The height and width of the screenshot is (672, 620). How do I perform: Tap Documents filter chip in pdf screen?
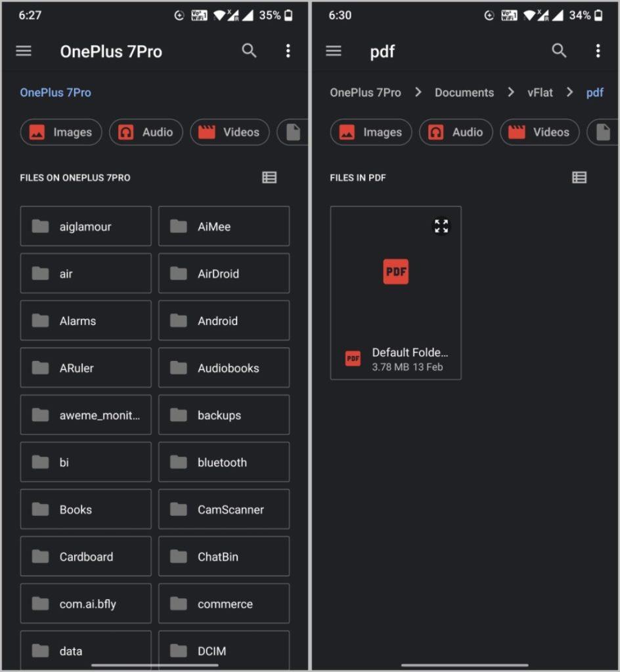(x=602, y=132)
